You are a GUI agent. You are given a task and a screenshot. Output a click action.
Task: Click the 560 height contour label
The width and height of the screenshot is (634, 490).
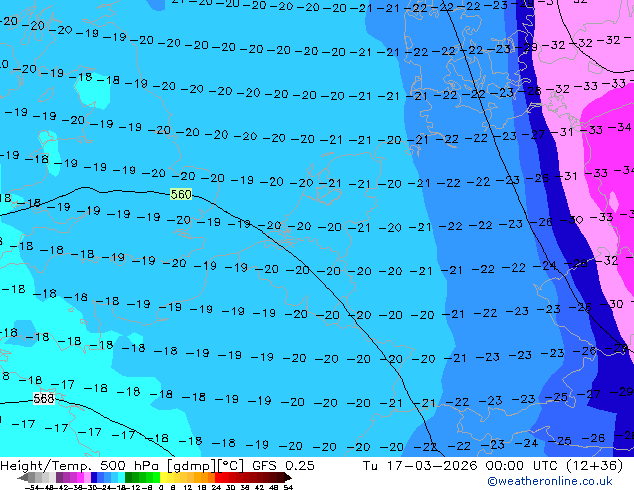[x=181, y=194]
